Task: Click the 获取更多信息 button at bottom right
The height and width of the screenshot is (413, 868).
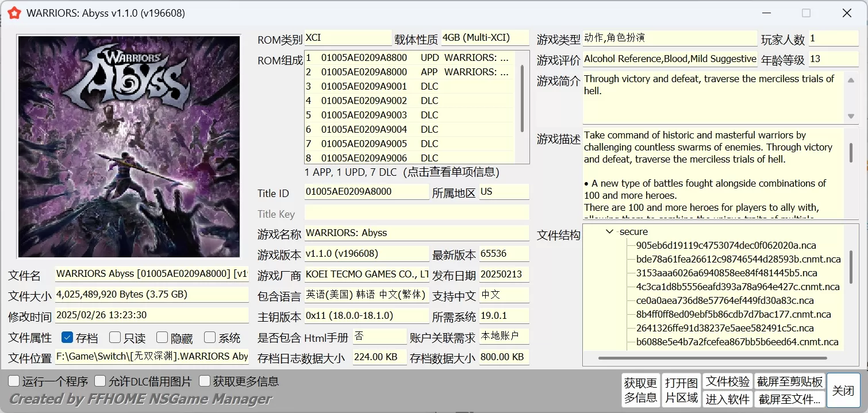Action: point(640,390)
